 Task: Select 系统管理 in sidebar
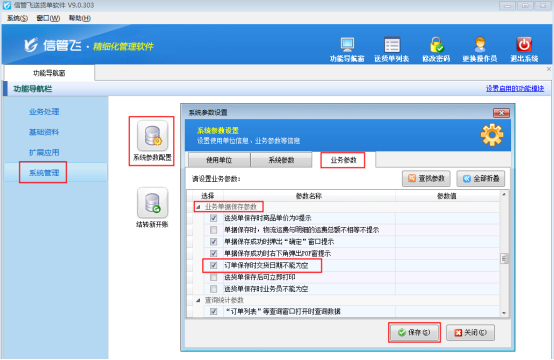pos(44,173)
